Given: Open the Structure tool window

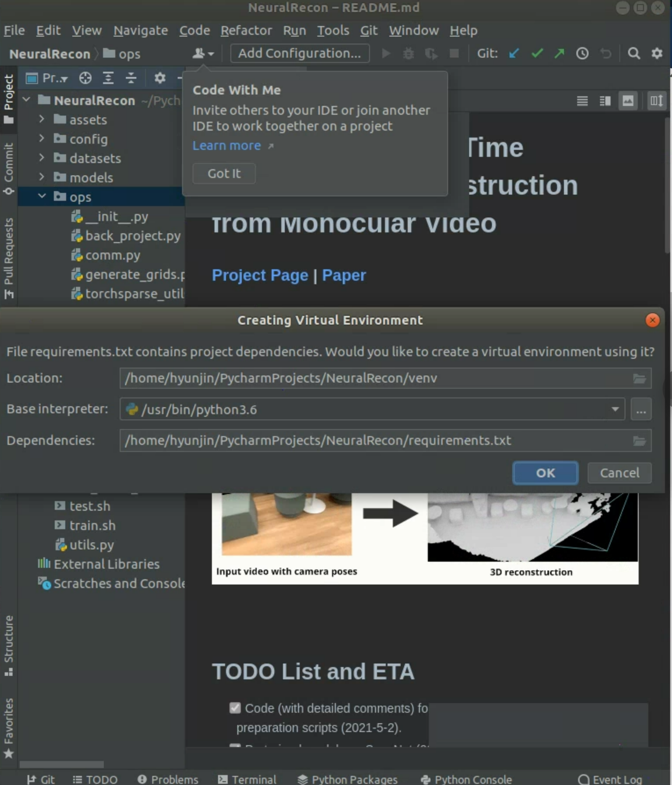Looking at the screenshot, I should [9, 646].
